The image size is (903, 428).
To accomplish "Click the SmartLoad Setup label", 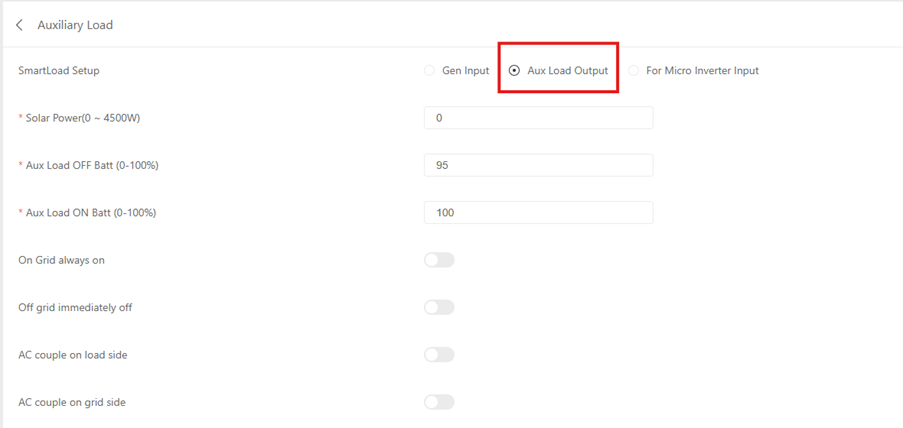I will [x=59, y=71].
